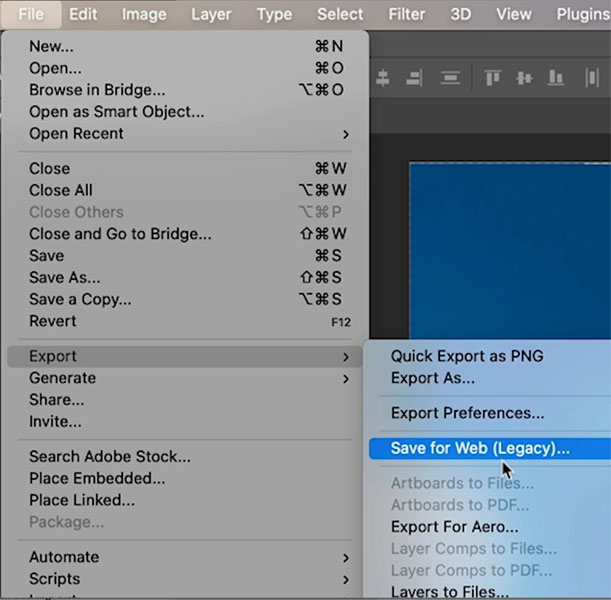Expand the Generate submenu

[x=185, y=378]
